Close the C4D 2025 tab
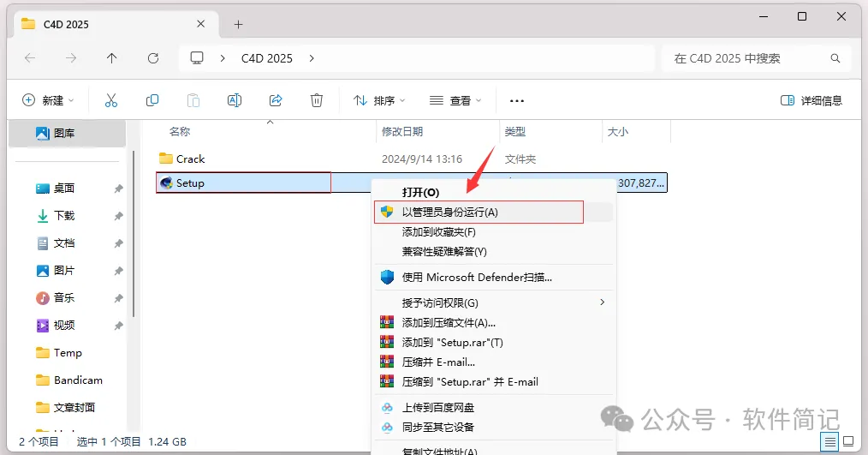 click(x=201, y=24)
